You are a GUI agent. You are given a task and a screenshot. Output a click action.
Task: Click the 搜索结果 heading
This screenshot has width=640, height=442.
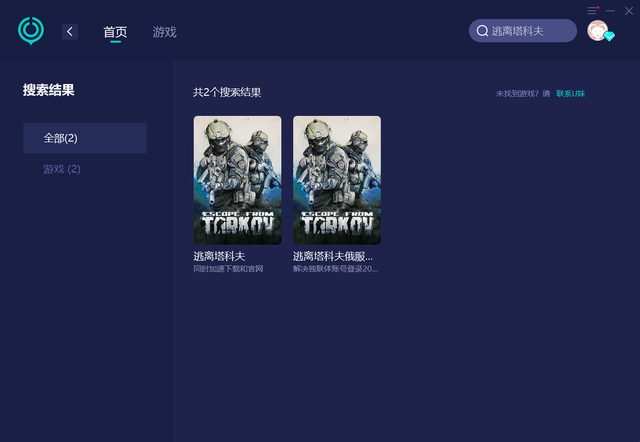click(x=49, y=90)
